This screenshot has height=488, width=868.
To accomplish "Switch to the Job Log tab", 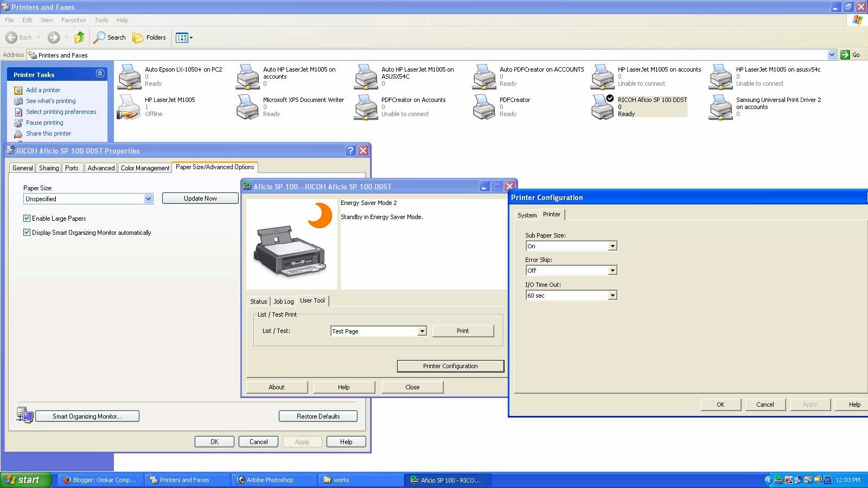I will point(283,301).
